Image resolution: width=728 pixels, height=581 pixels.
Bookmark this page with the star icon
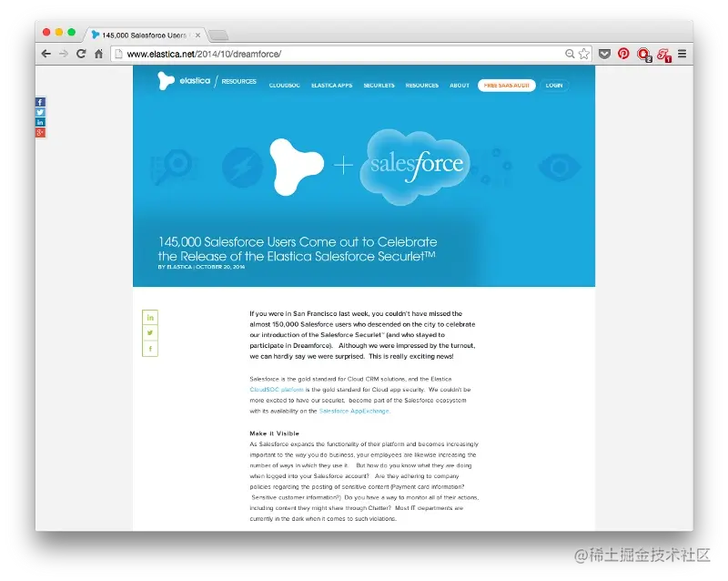(584, 54)
